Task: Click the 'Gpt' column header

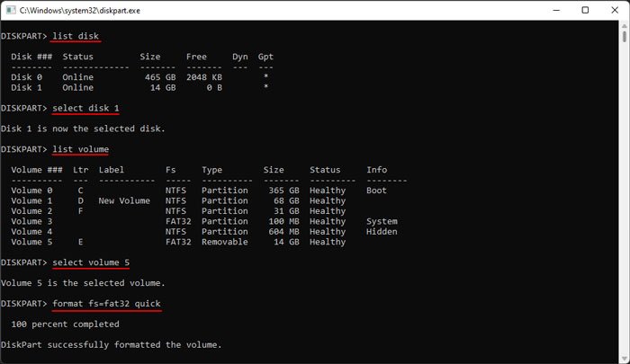Action: (265, 57)
